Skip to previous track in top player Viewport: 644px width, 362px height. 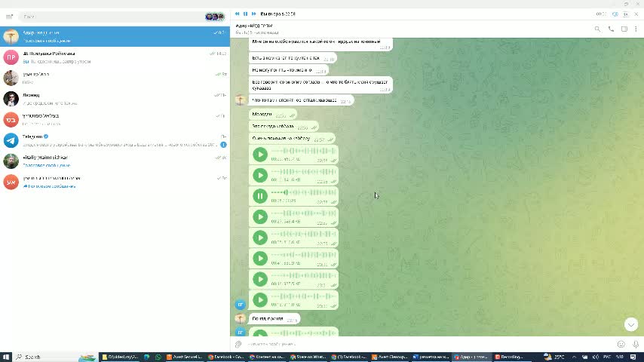237,14
